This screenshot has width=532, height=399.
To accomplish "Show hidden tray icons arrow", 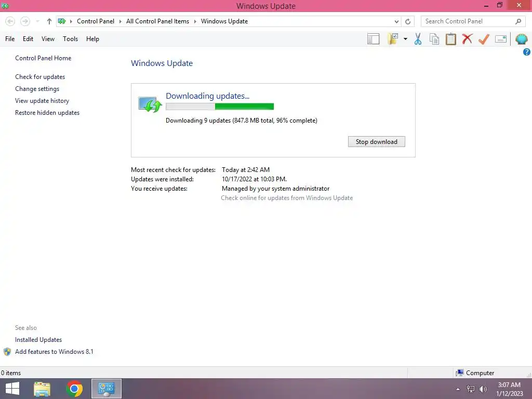I will (x=458, y=389).
